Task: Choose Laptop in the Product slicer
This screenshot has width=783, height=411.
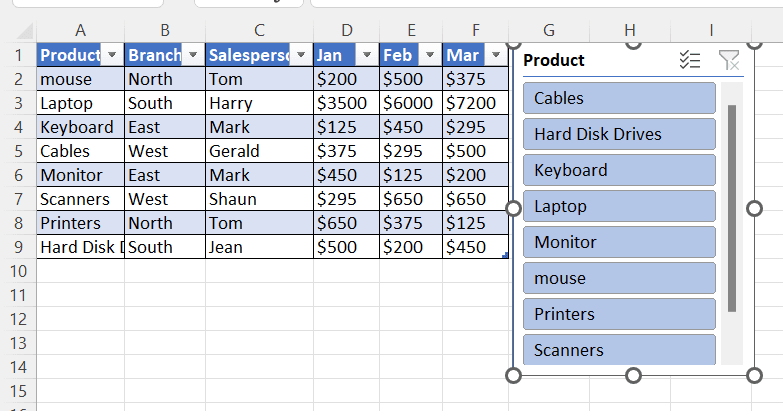Action: click(x=619, y=206)
